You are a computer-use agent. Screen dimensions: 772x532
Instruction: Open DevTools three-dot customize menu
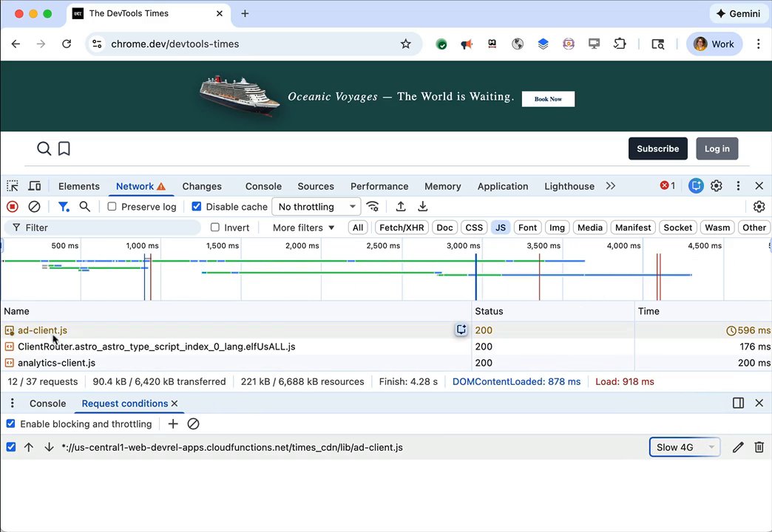tap(738, 186)
